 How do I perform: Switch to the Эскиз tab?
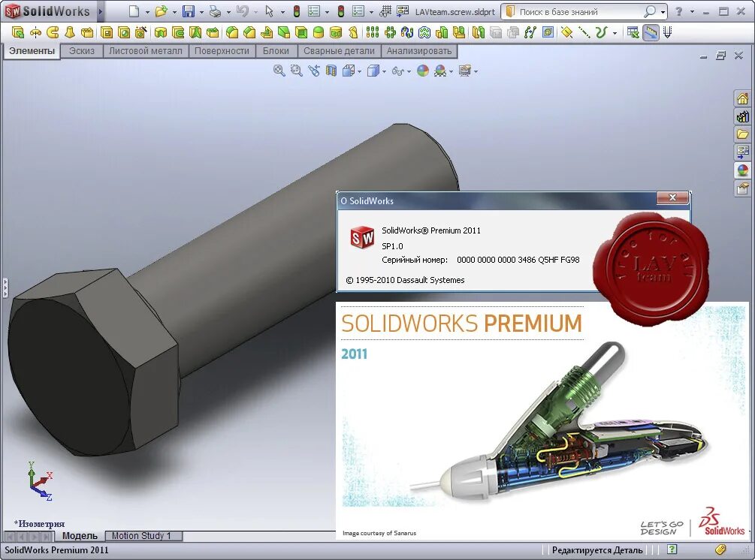[81, 51]
